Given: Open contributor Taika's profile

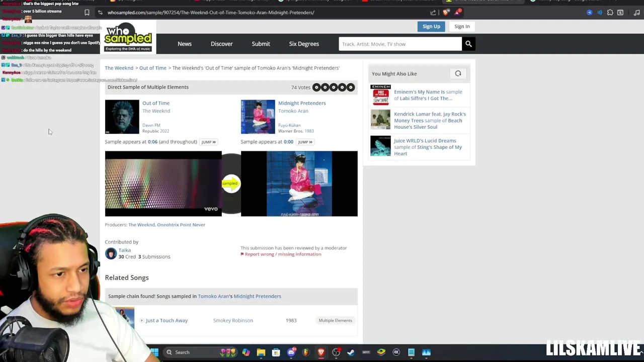Looking at the screenshot, I should click(x=124, y=250).
